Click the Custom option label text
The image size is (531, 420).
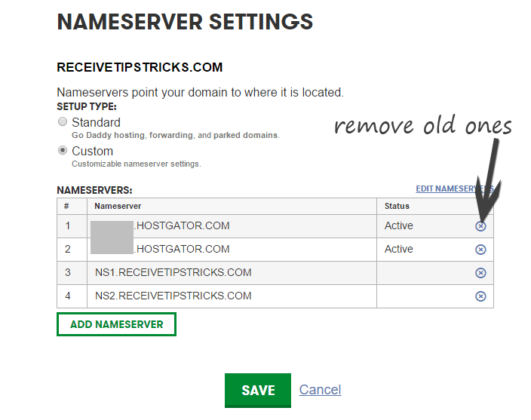point(93,151)
